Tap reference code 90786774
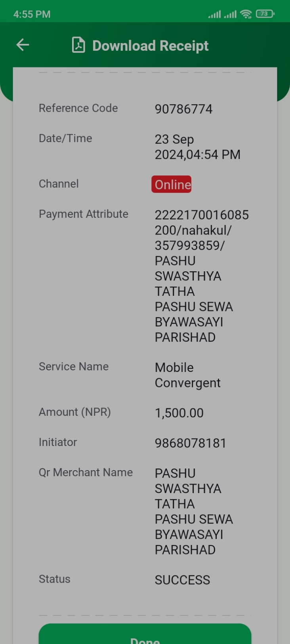290x644 pixels. coord(183,109)
